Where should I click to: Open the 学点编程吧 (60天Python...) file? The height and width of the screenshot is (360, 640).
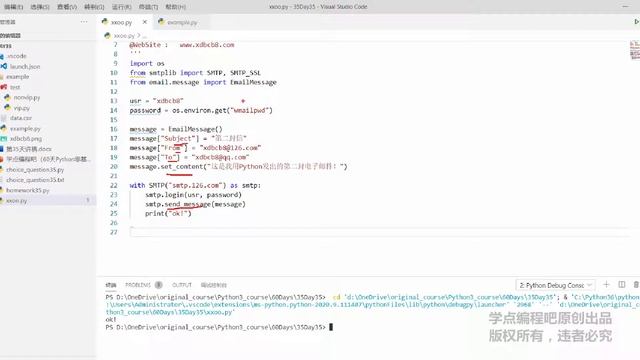tap(48, 159)
